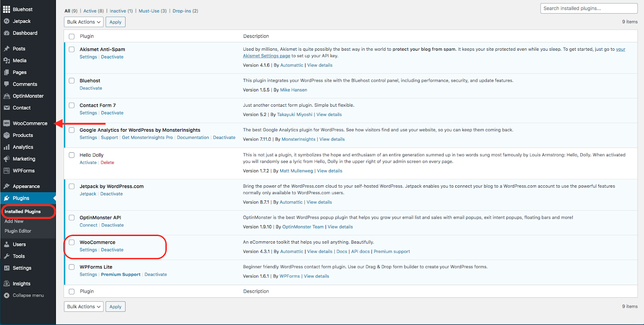Screen dimensions: 644x325
Task: Tick the WooCommerce plugin checkbox
Action: (x=72, y=242)
